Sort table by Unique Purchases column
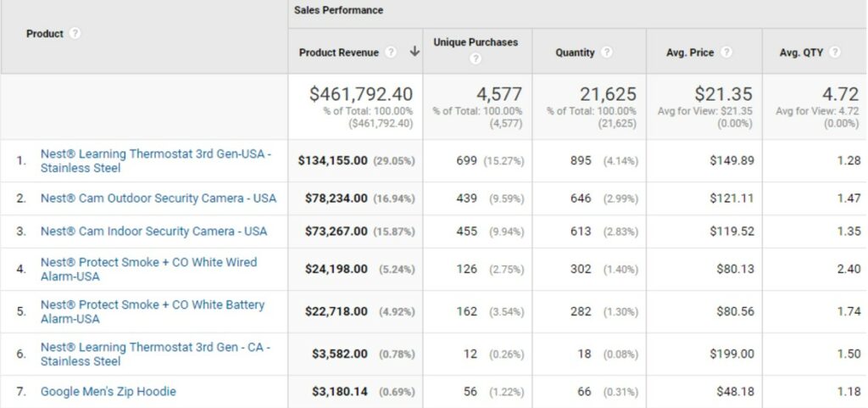The height and width of the screenshot is (408, 868). (476, 42)
